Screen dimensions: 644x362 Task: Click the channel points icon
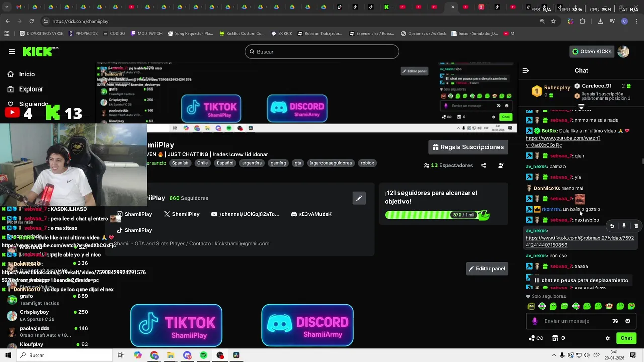click(536, 338)
